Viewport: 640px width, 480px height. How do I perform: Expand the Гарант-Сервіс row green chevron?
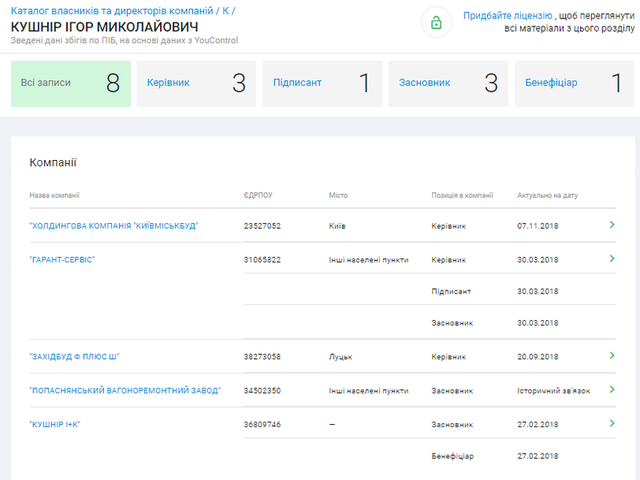point(612,259)
